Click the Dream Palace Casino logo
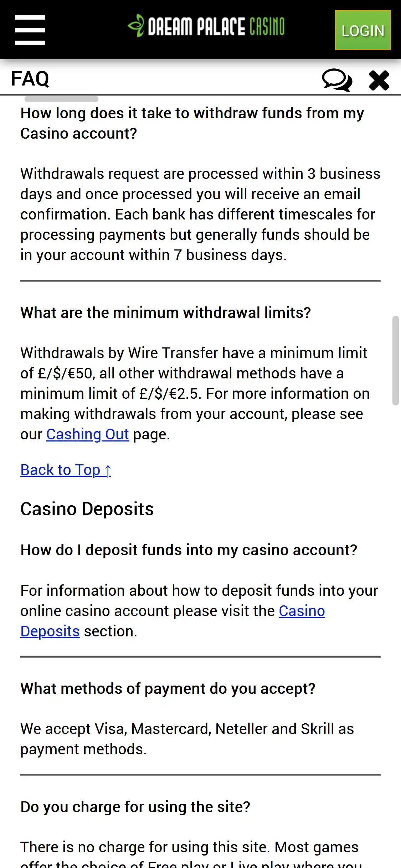Viewport: 401px width, 868px height. tap(206, 26)
